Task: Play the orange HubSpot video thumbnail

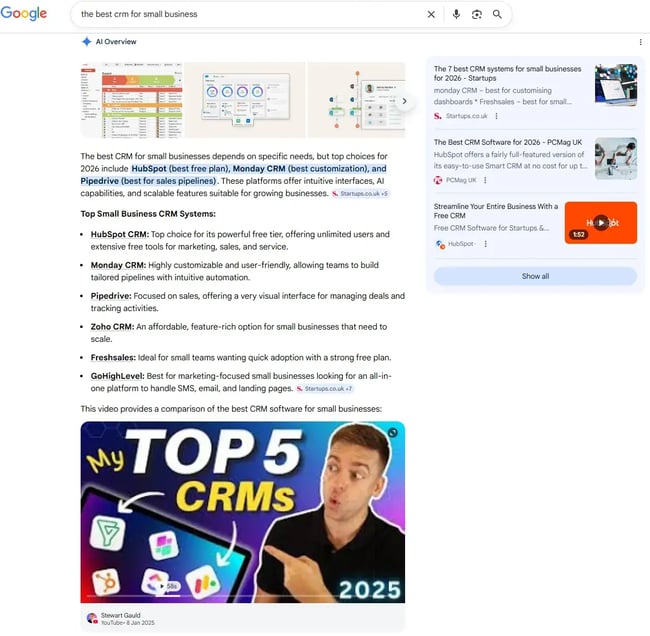Action: [x=601, y=223]
